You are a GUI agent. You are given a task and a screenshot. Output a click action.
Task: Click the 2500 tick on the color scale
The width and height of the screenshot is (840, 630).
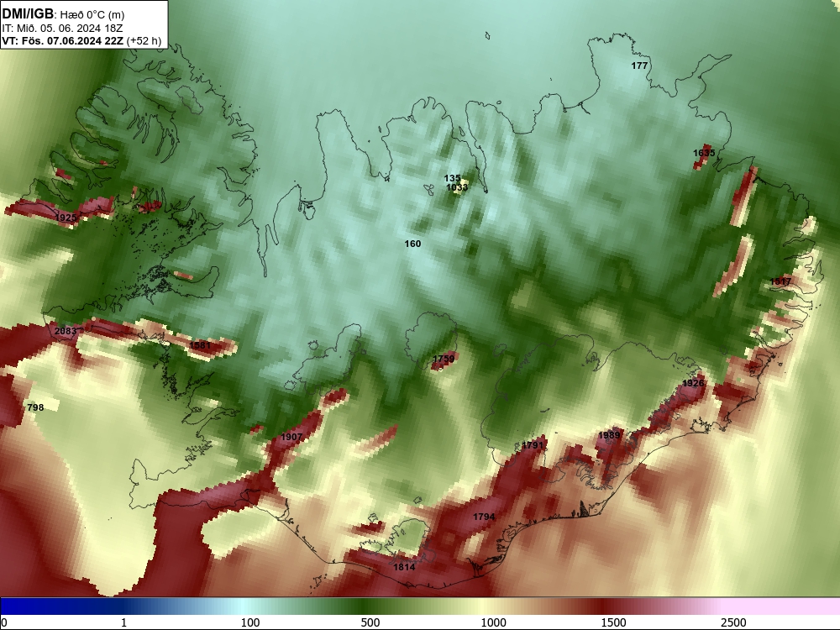733,622
